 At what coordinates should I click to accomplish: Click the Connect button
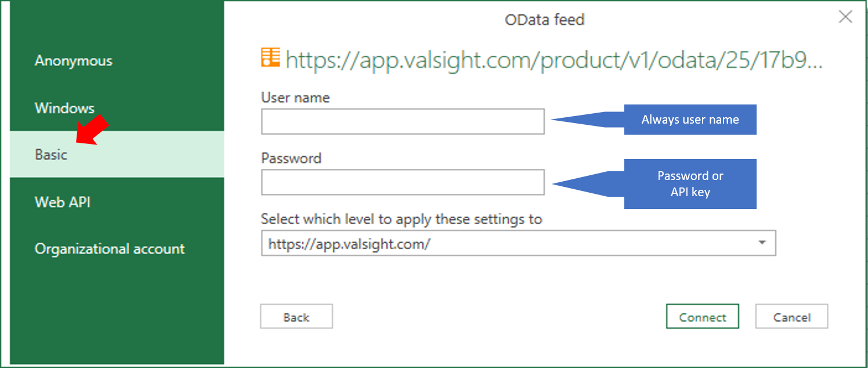(x=702, y=317)
